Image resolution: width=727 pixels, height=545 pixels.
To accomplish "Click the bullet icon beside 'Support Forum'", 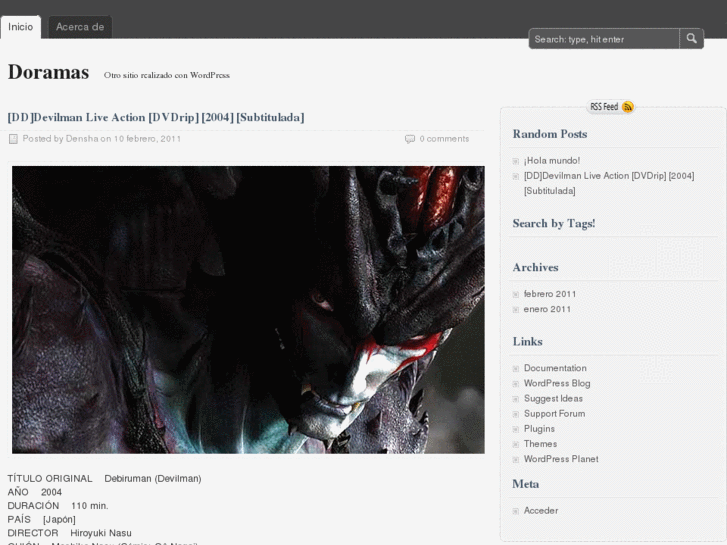I will tap(516, 414).
